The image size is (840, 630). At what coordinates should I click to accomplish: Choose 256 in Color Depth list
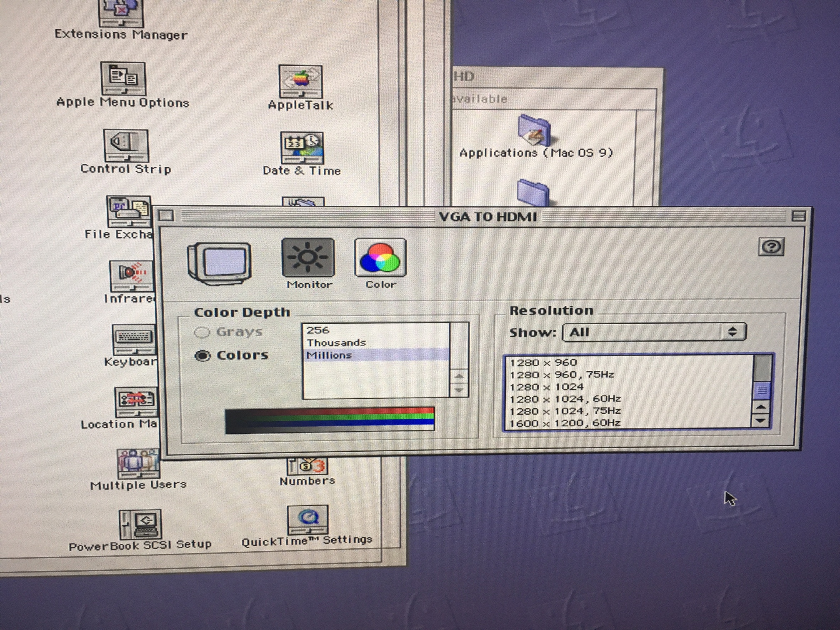click(376, 330)
